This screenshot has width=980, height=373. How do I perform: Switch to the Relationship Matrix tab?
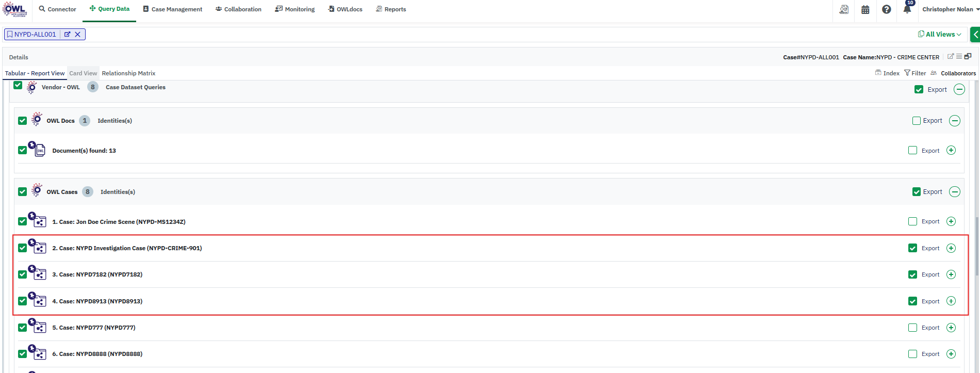128,73
